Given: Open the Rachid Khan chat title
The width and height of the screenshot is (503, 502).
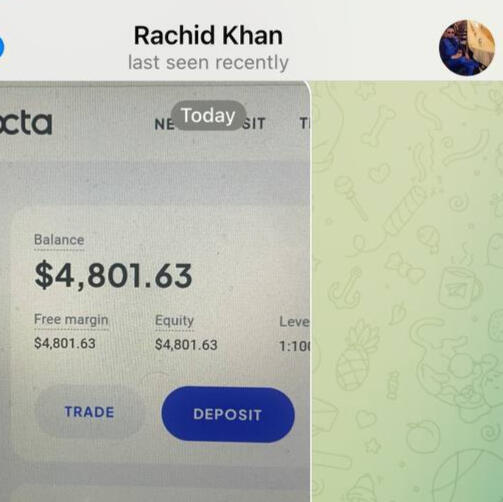Looking at the screenshot, I should [x=208, y=35].
